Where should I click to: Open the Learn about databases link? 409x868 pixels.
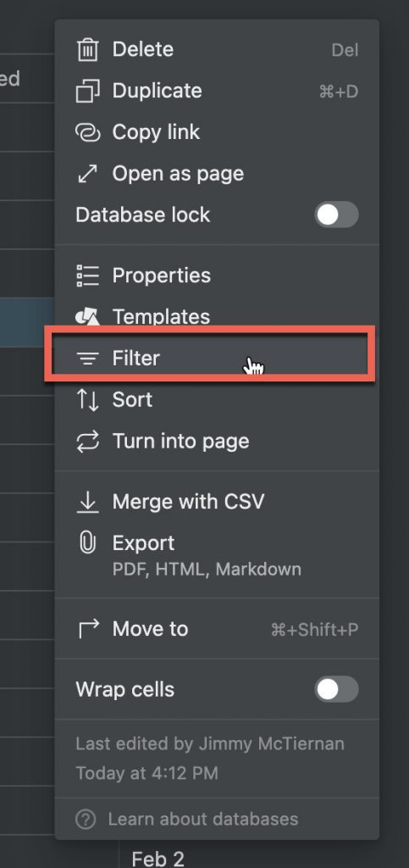pyautogui.click(x=203, y=820)
